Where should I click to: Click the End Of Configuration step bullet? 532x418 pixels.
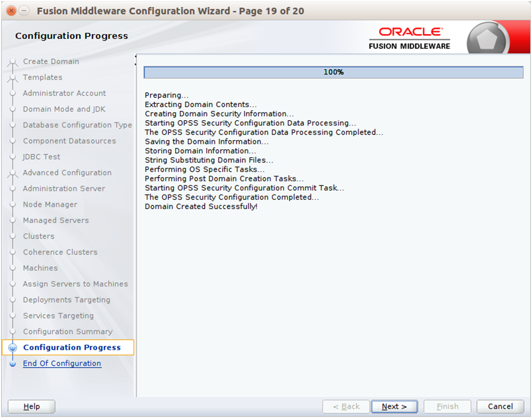[13, 364]
